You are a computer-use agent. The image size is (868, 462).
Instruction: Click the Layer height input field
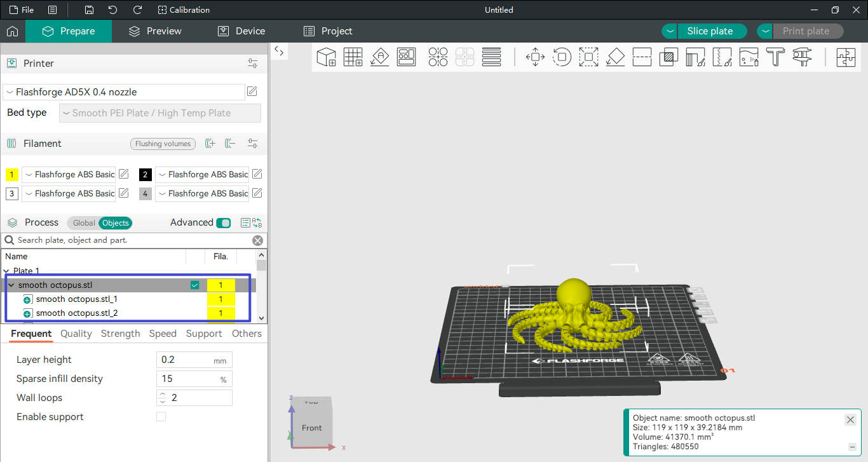coord(194,360)
